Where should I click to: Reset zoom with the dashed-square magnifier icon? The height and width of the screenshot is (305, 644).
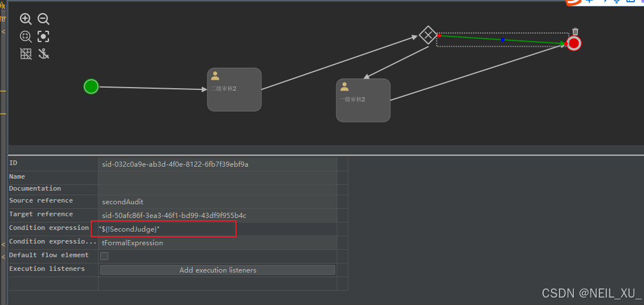[26, 37]
